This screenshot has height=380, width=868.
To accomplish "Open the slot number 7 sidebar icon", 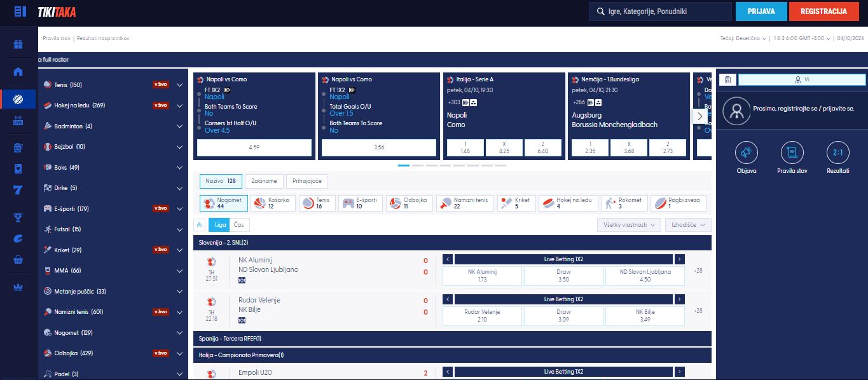I will pyautogui.click(x=18, y=189).
